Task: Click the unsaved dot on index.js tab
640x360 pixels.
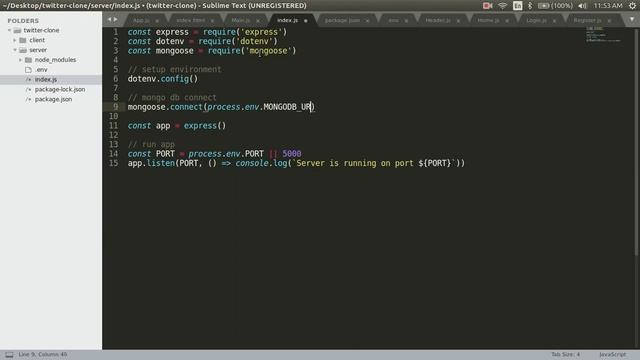Action: point(306,20)
